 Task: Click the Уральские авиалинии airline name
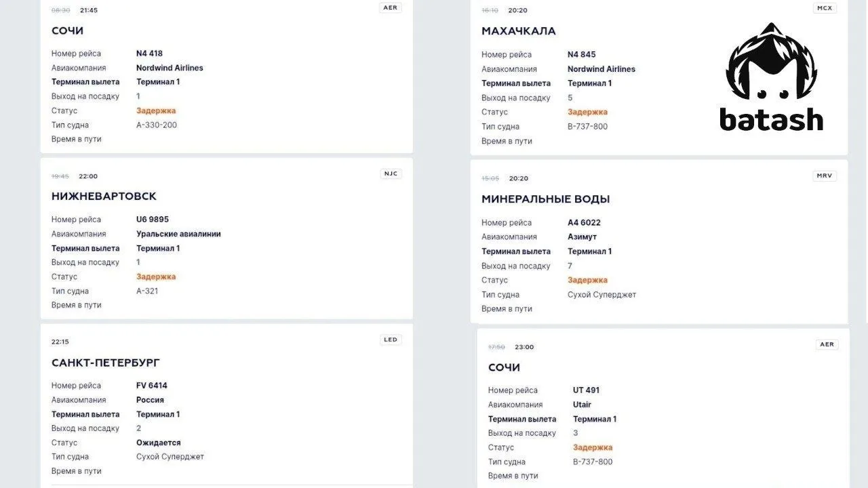click(x=178, y=234)
